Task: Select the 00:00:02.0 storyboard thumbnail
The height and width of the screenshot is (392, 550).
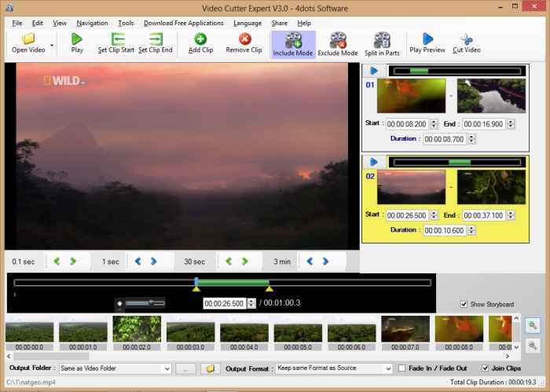Action: 137,333
